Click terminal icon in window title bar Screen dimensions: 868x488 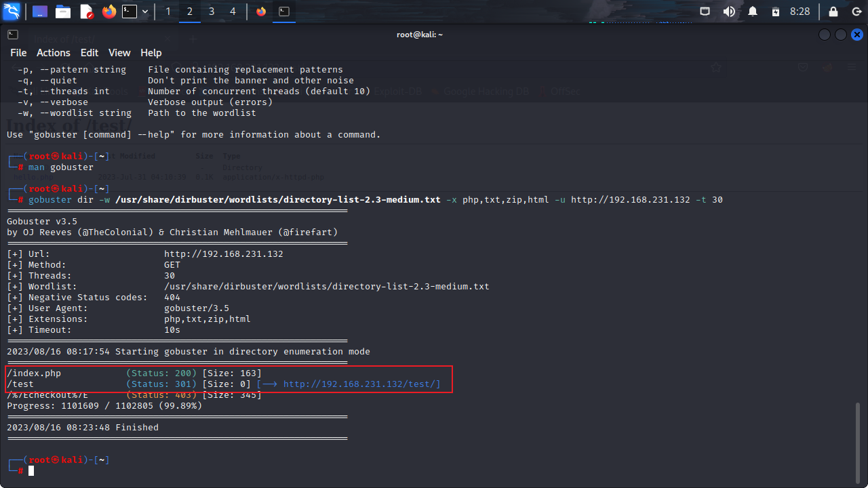pyautogui.click(x=13, y=35)
